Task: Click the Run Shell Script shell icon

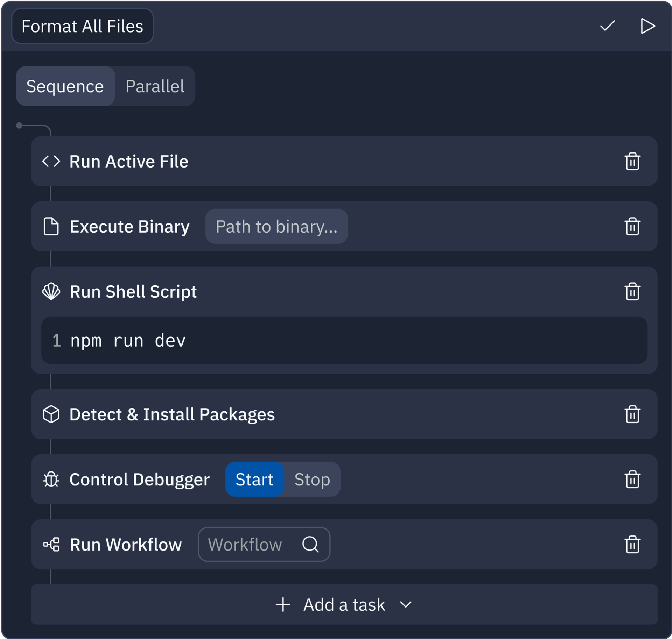Action: pos(51,291)
